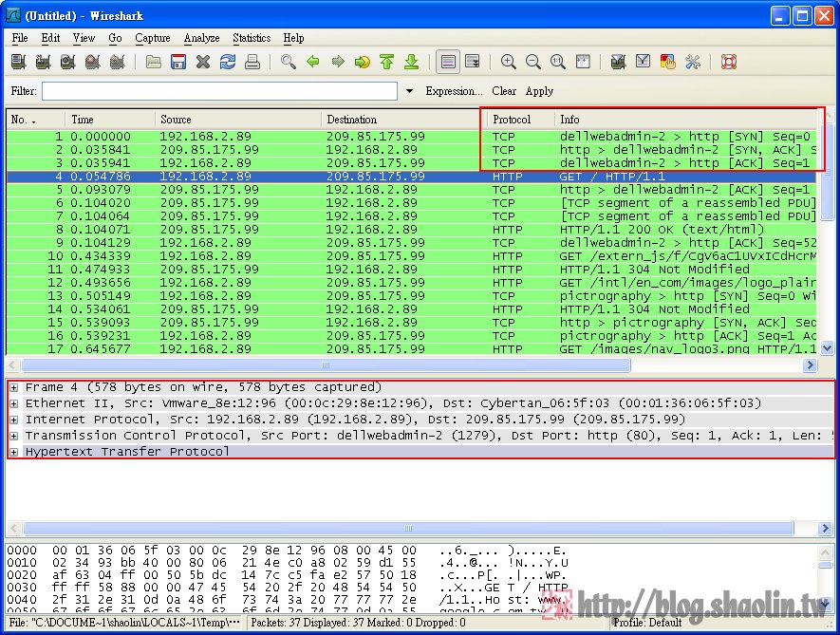Zoom out toolbar icon
Image resolution: width=840 pixels, height=635 pixels.
(533, 62)
